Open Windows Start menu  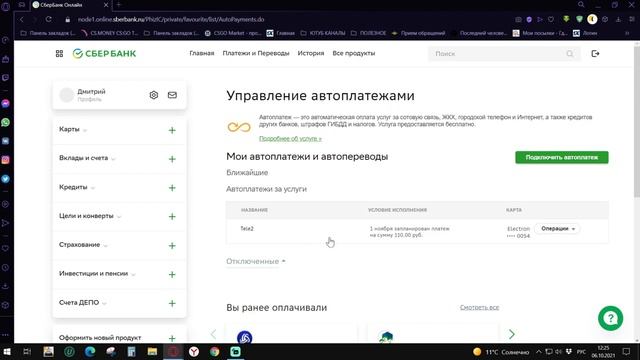click(7, 351)
